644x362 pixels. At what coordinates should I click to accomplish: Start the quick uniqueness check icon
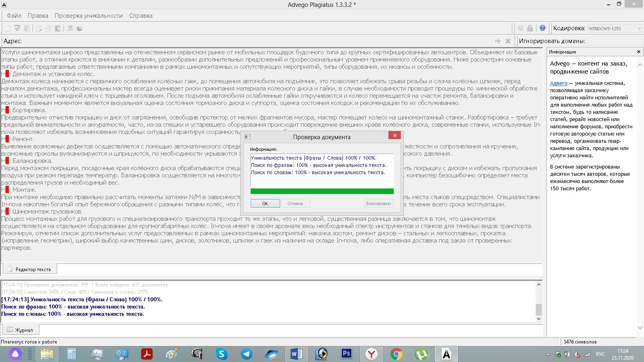(70, 28)
